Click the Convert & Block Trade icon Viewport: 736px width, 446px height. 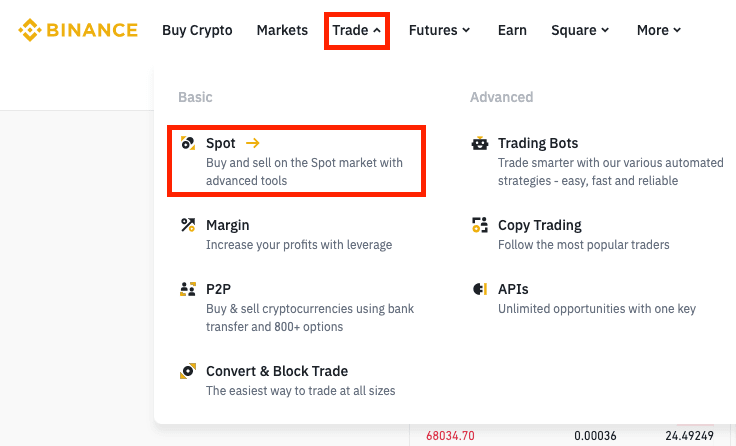[188, 371]
